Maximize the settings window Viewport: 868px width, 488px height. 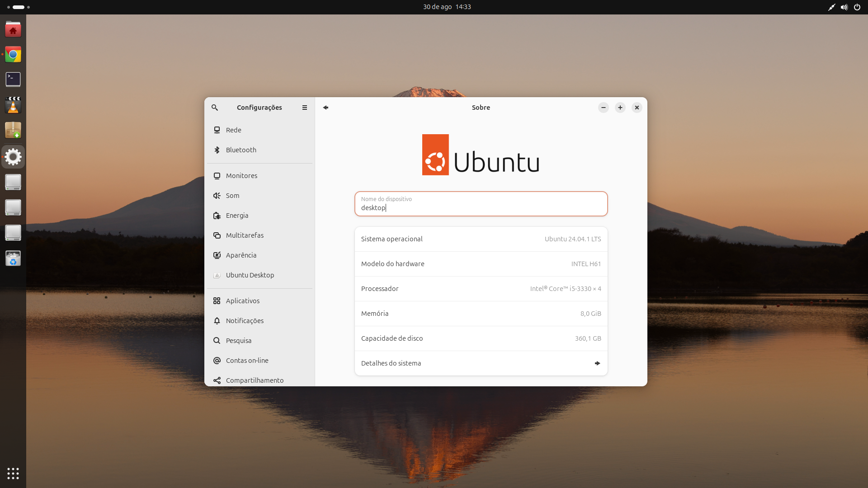[x=620, y=108]
